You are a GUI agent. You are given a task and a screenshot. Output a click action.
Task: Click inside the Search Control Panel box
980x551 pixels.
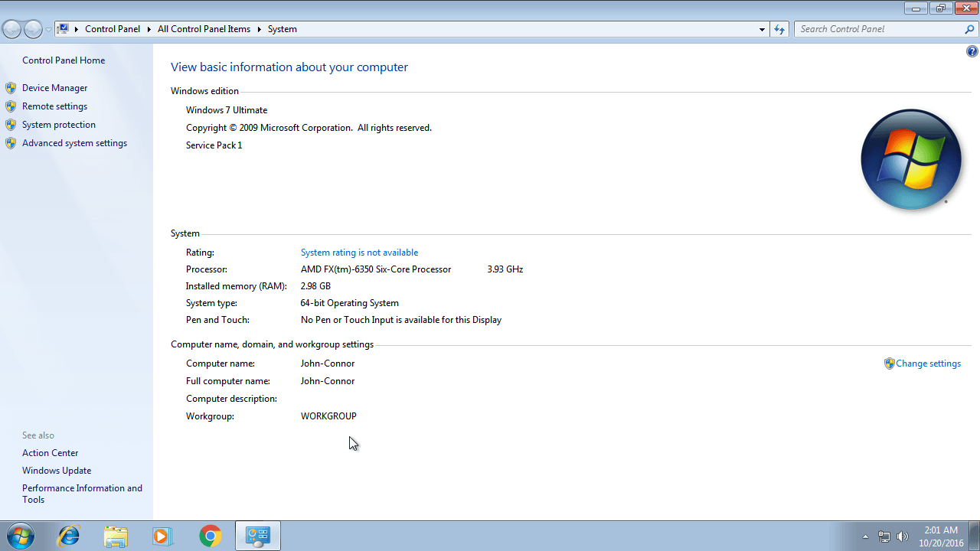880,28
